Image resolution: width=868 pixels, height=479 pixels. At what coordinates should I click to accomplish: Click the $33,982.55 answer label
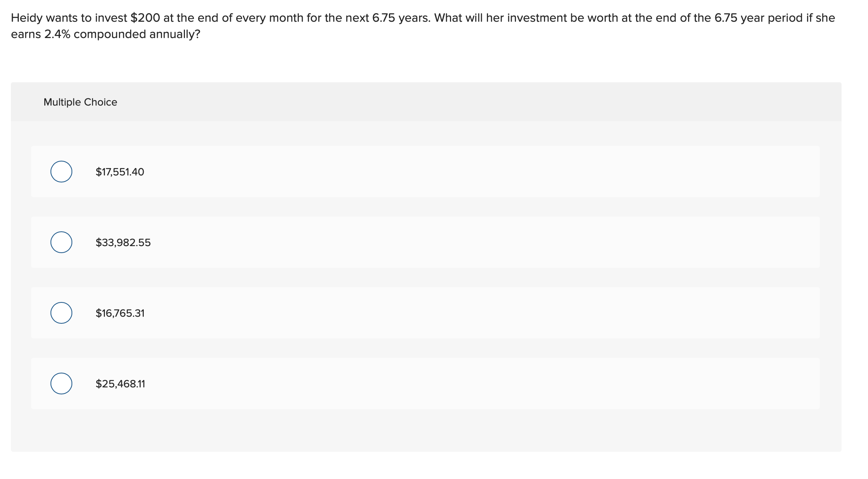pyautogui.click(x=123, y=242)
